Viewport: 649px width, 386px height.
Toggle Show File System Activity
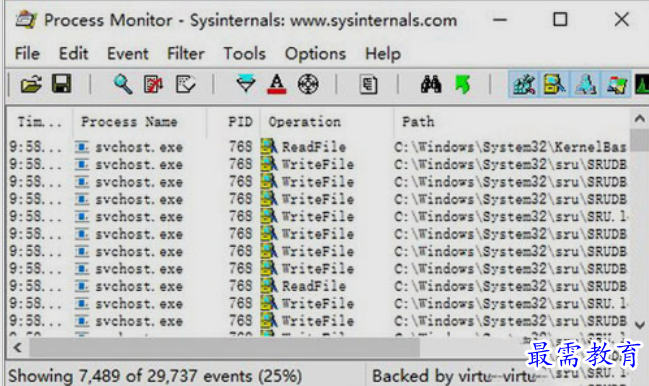[x=555, y=84]
